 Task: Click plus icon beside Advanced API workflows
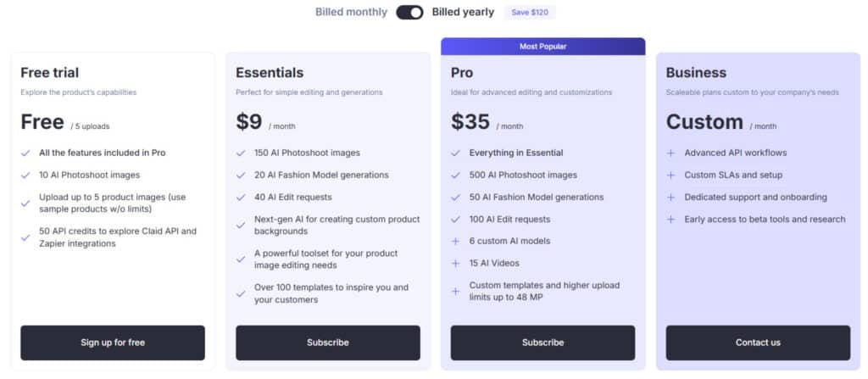(671, 153)
